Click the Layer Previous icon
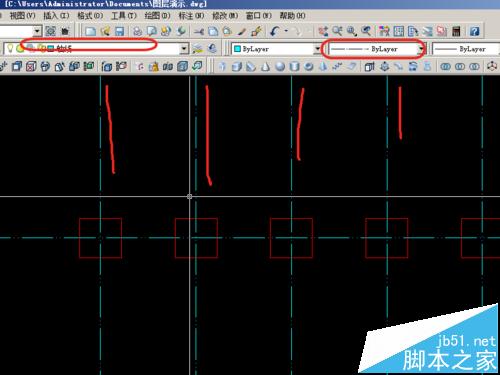 point(212,49)
